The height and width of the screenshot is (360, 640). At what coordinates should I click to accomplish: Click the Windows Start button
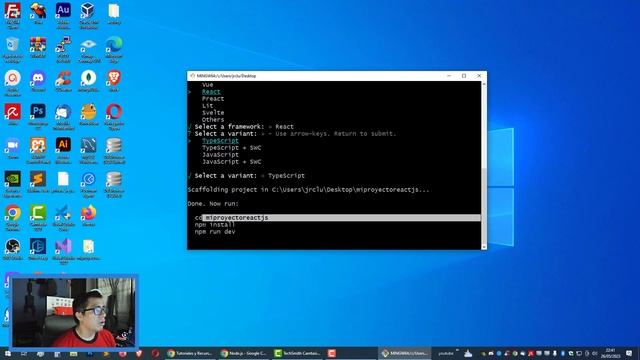[7, 353]
